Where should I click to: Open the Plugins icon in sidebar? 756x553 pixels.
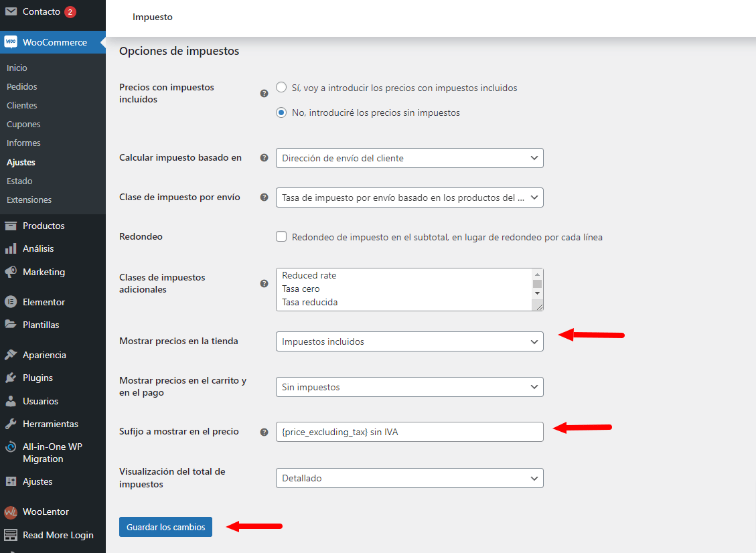coord(11,378)
